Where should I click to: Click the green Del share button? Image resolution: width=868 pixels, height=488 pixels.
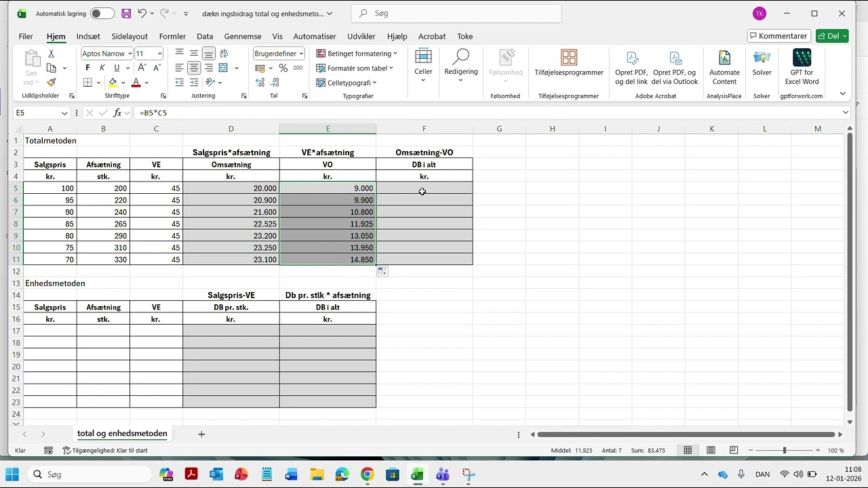point(832,36)
